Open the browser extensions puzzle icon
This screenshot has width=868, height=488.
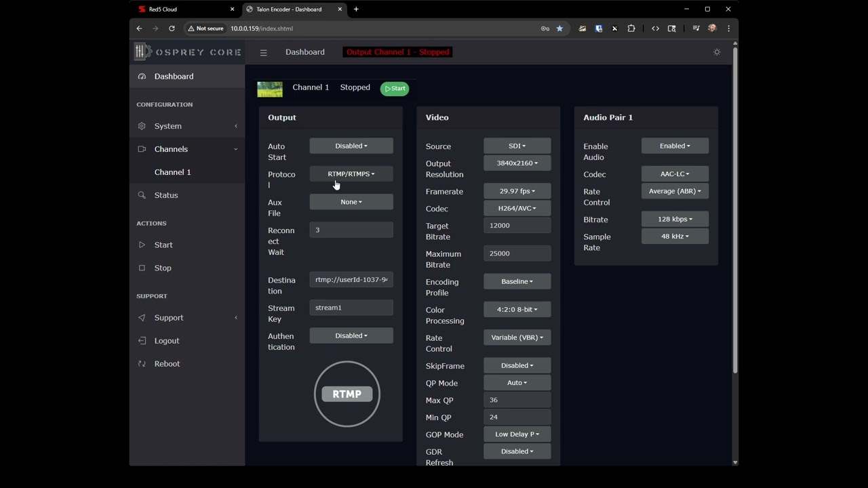[631, 28]
